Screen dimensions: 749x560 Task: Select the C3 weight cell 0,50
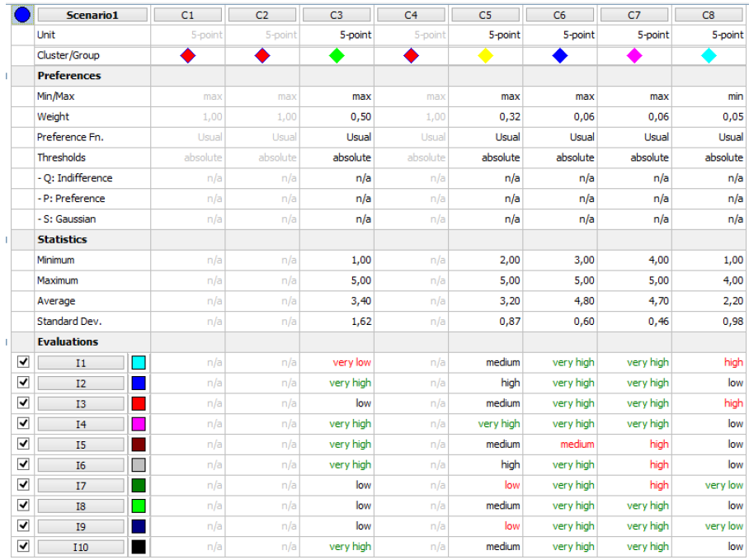[x=338, y=117]
